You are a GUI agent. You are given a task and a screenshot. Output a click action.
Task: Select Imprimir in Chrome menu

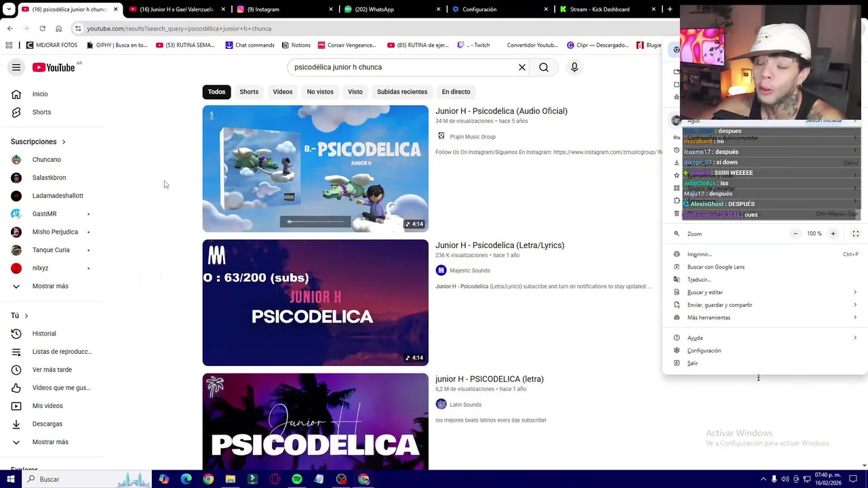[x=765, y=254]
